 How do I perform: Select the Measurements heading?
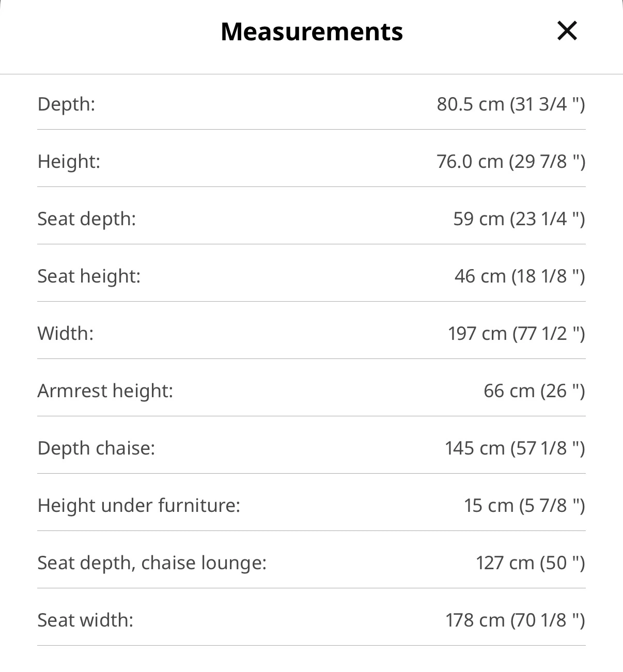pos(311,32)
